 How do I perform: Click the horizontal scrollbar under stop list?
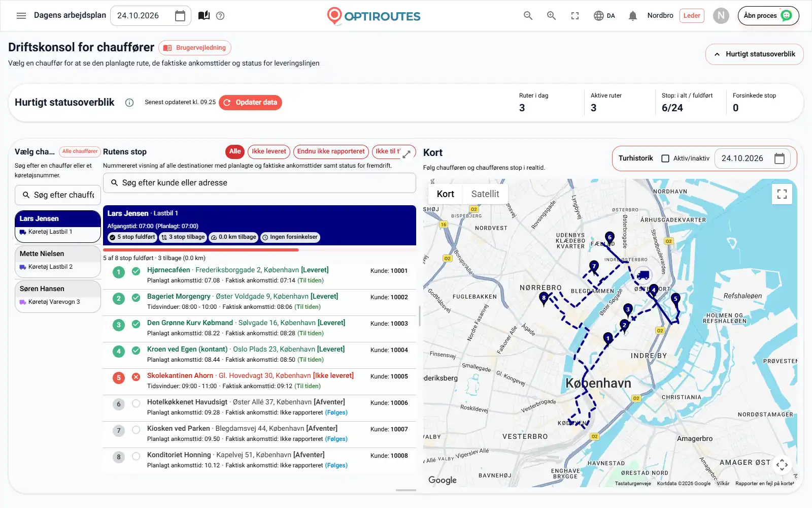point(406,490)
